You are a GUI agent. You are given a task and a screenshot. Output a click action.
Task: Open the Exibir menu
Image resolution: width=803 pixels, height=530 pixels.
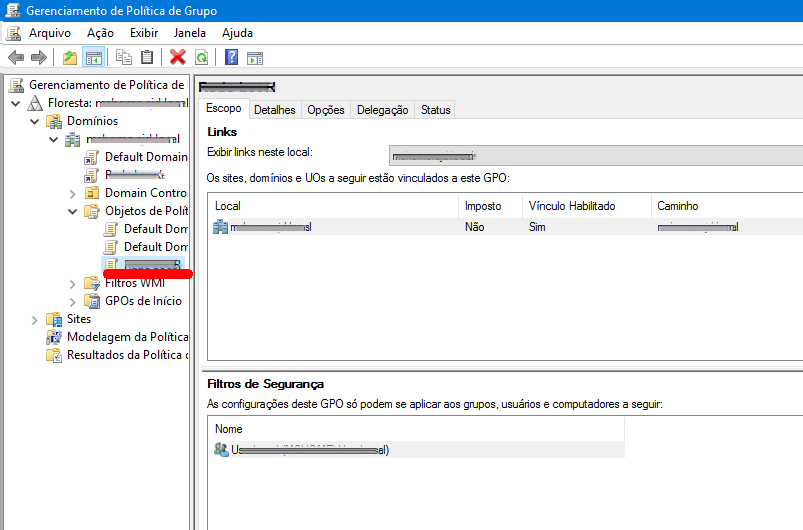click(144, 33)
